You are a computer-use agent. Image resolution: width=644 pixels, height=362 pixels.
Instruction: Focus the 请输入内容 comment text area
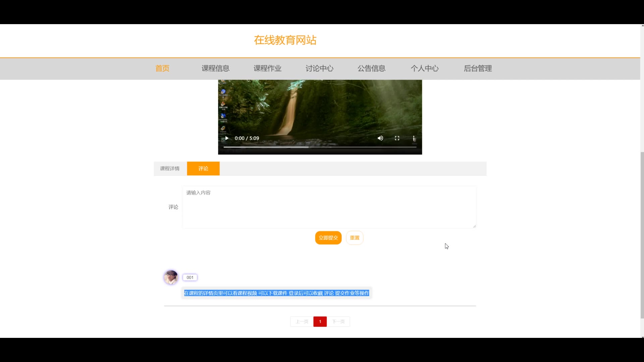click(329, 207)
